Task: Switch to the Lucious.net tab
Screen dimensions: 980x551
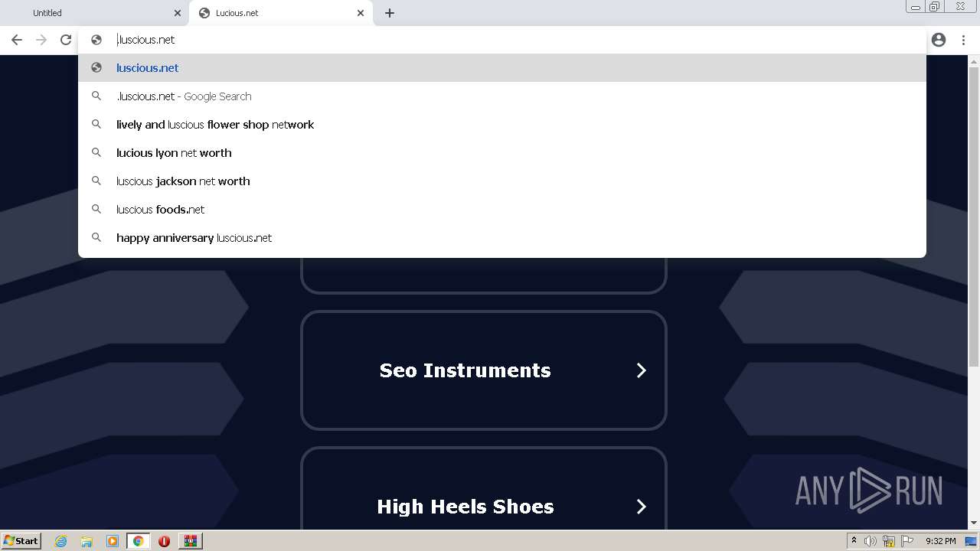Action: (x=279, y=13)
